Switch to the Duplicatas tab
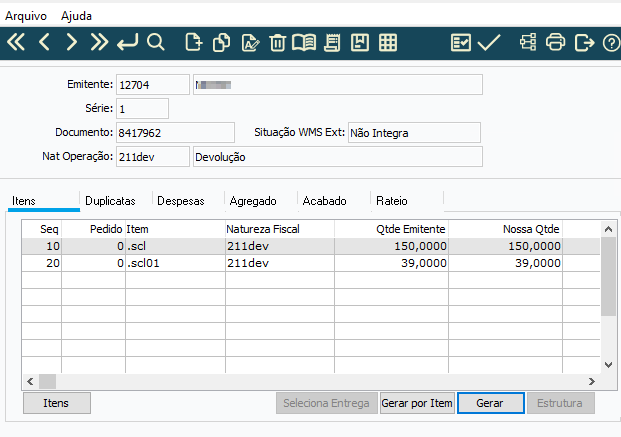 (111, 201)
